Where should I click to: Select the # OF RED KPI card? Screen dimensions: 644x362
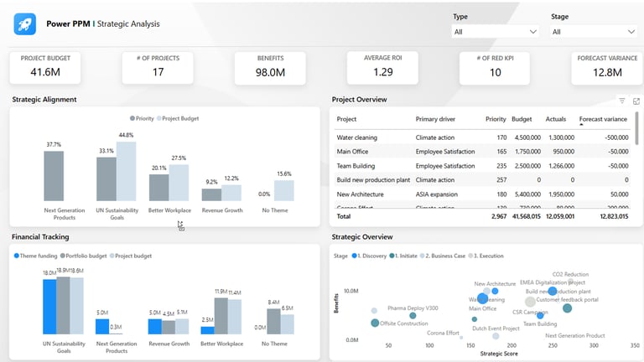click(x=495, y=67)
